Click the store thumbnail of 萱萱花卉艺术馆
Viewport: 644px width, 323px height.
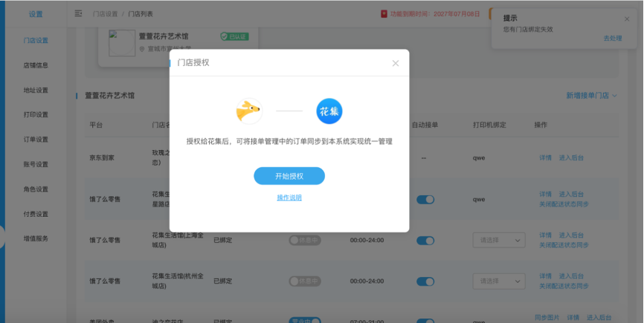[122, 42]
